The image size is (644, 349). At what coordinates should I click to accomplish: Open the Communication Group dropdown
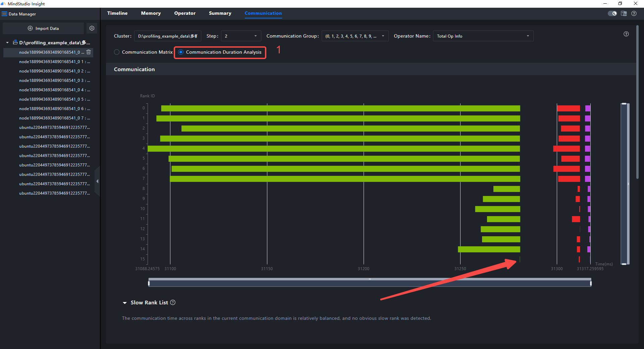coord(355,36)
